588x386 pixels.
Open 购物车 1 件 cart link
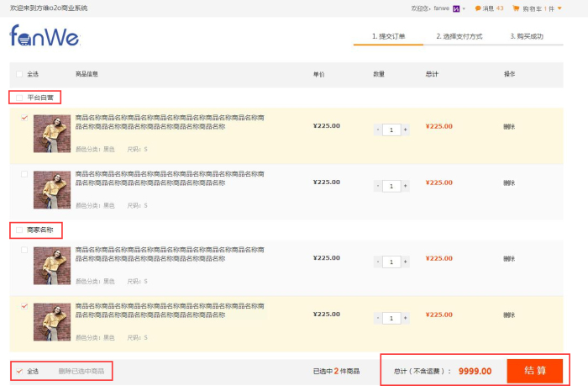[x=537, y=8]
